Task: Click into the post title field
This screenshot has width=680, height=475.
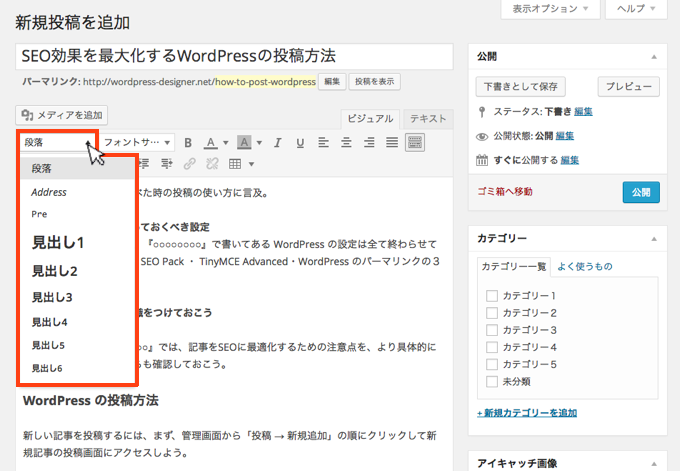Action: point(234,56)
